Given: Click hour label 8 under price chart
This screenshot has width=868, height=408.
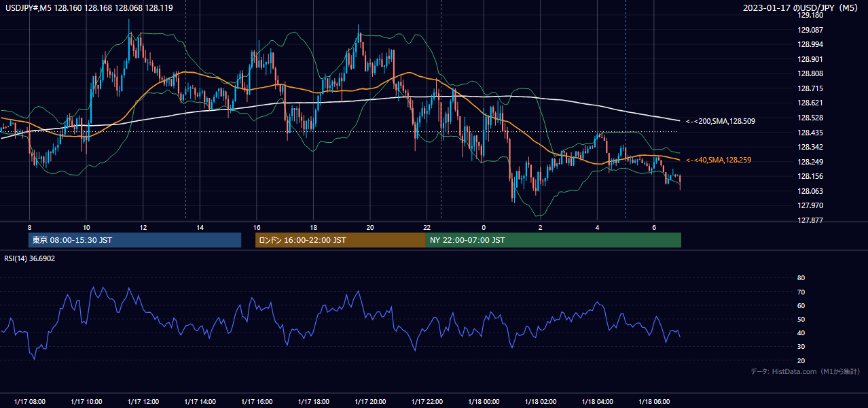Looking at the screenshot, I should coord(29,227).
